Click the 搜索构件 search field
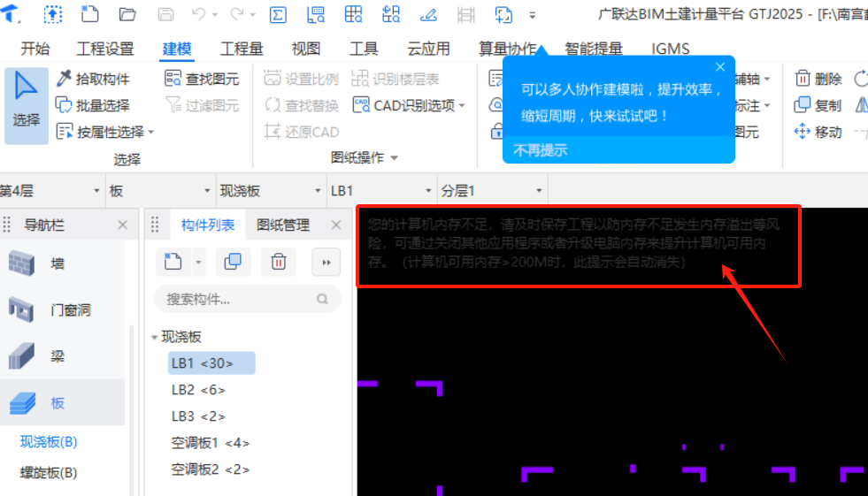The image size is (868, 496). pos(248,299)
